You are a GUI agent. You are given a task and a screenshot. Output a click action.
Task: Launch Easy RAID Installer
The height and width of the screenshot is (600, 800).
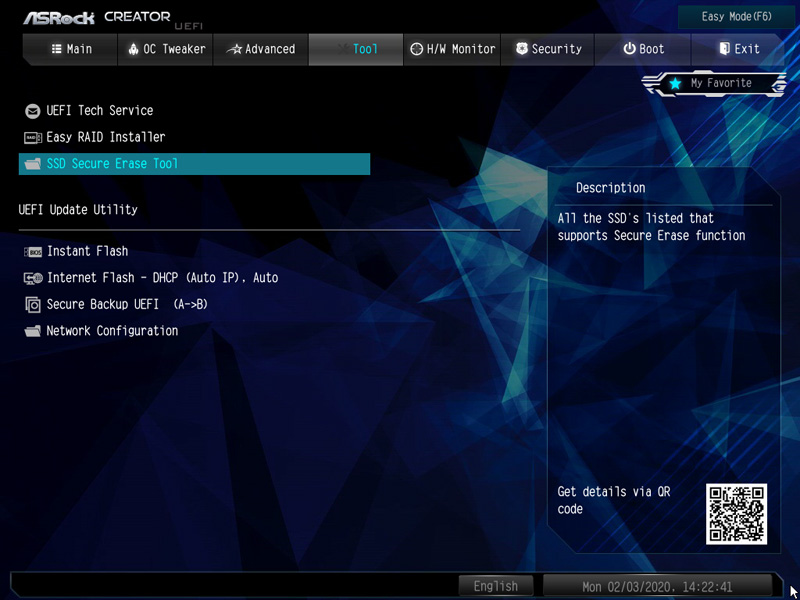106,137
